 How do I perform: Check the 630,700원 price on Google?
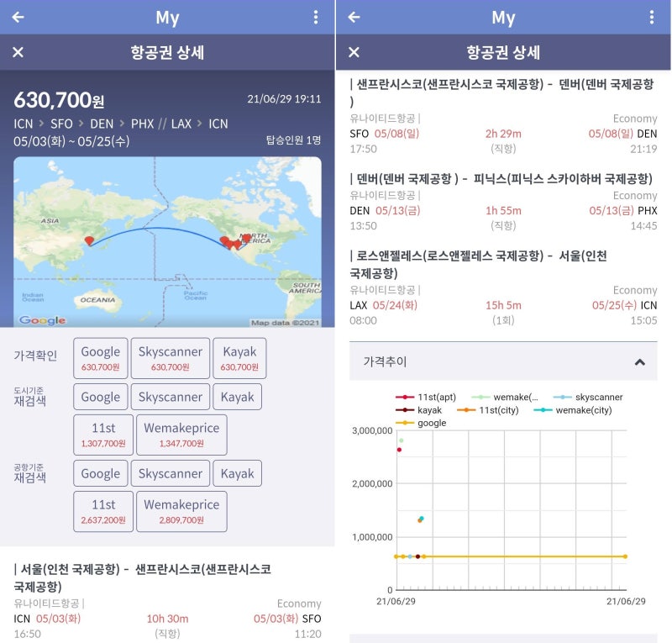pyautogui.click(x=101, y=358)
